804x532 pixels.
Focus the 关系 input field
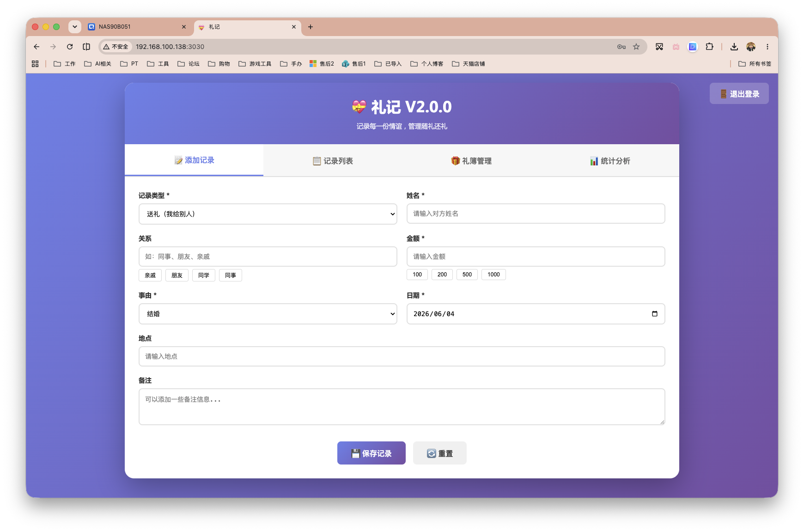(x=268, y=257)
